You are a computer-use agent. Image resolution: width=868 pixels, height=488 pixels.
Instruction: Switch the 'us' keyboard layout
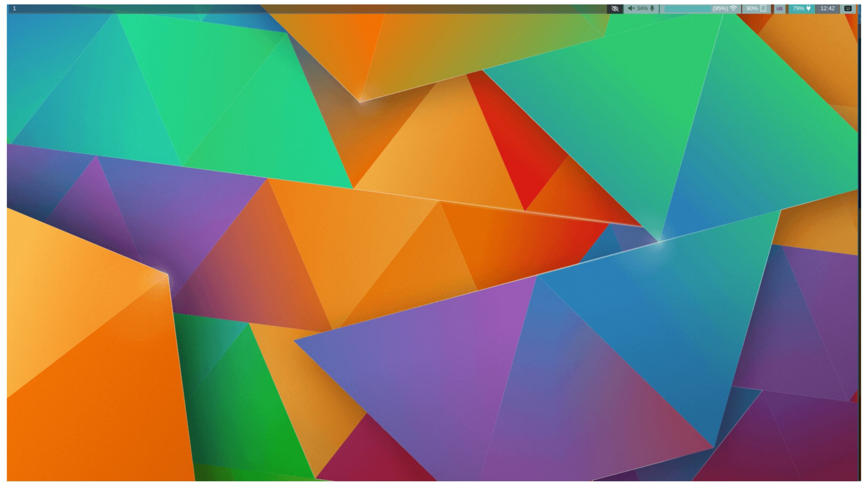779,9
